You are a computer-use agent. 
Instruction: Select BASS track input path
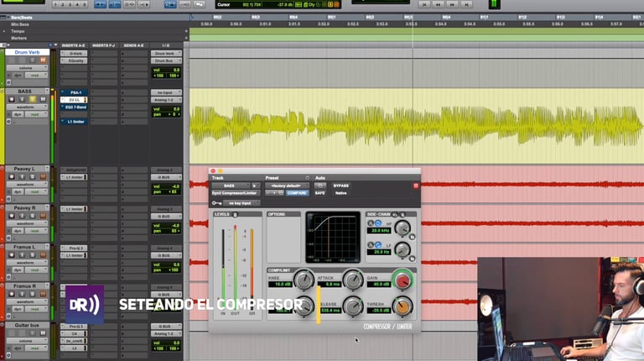click(x=166, y=92)
